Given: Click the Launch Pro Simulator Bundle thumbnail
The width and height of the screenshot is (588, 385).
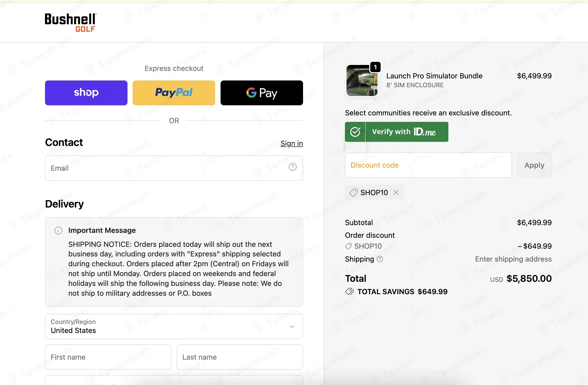Looking at the screenshot, I should click(362, 80).
